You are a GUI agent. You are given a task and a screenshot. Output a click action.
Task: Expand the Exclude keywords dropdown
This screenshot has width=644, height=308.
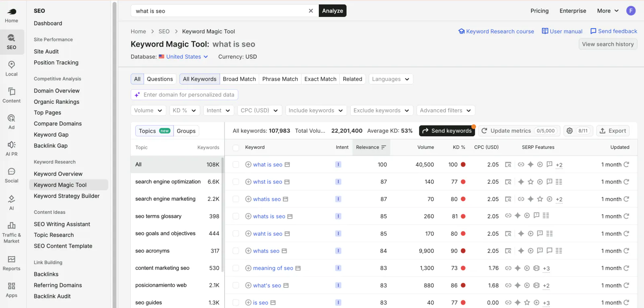pos(381,110)
